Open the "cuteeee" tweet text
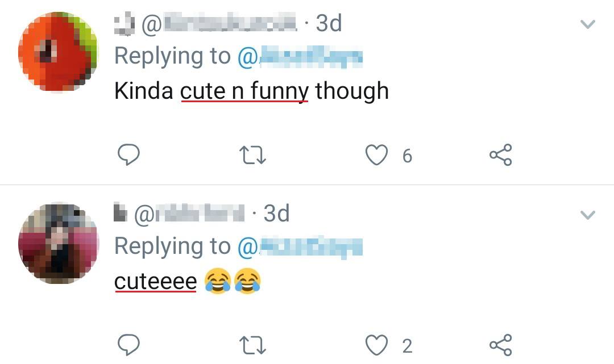The height and width of the screenshot is (364, 614). 155,282
